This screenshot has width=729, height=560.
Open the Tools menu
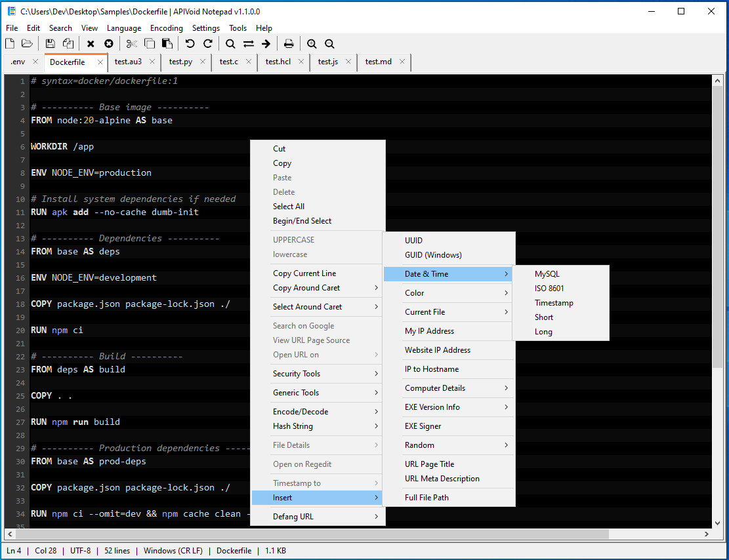coord(238,28)
